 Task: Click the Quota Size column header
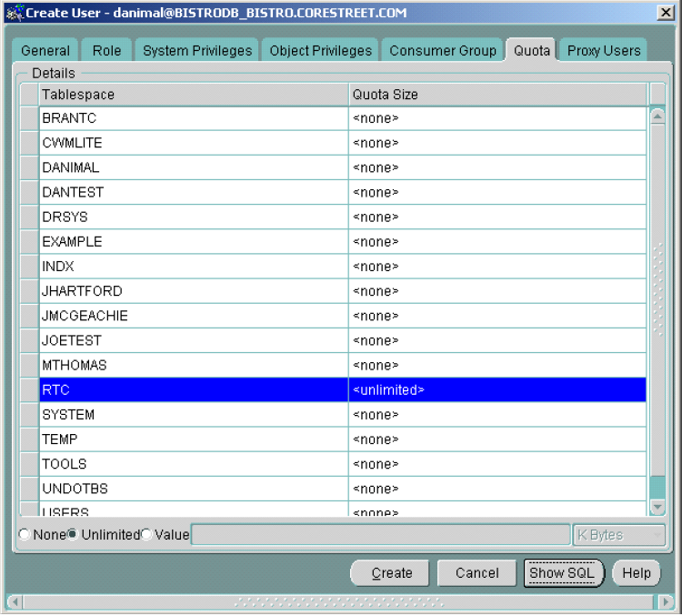(x=497, y=95)
